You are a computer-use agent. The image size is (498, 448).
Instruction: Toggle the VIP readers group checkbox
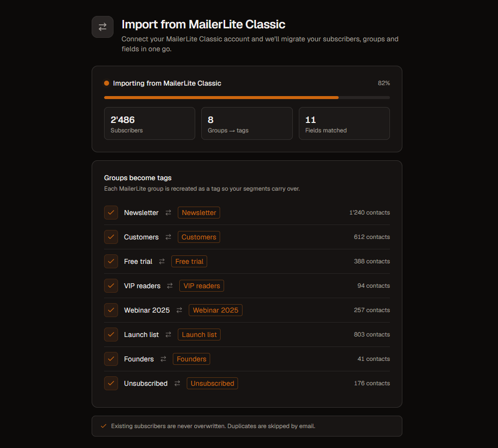pos(111,286)
